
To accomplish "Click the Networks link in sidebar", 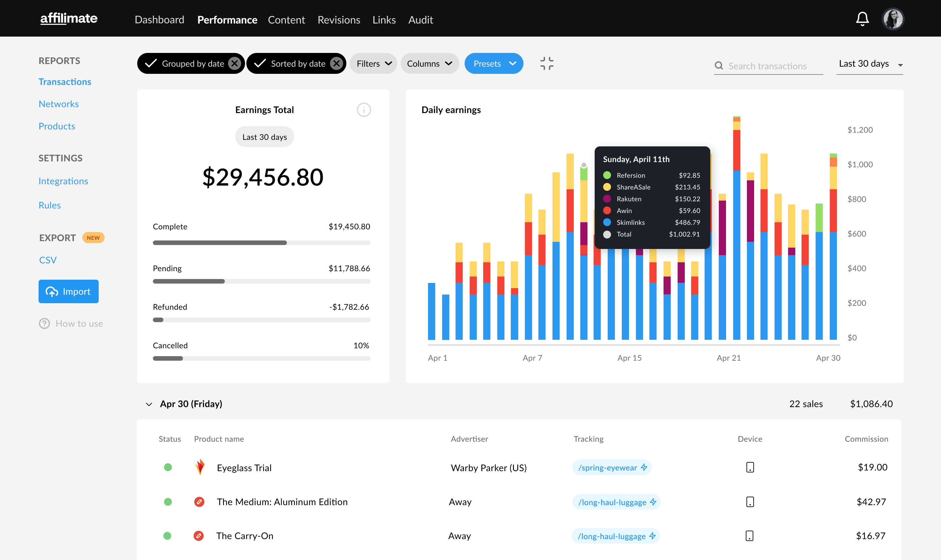I will [58, 103].
